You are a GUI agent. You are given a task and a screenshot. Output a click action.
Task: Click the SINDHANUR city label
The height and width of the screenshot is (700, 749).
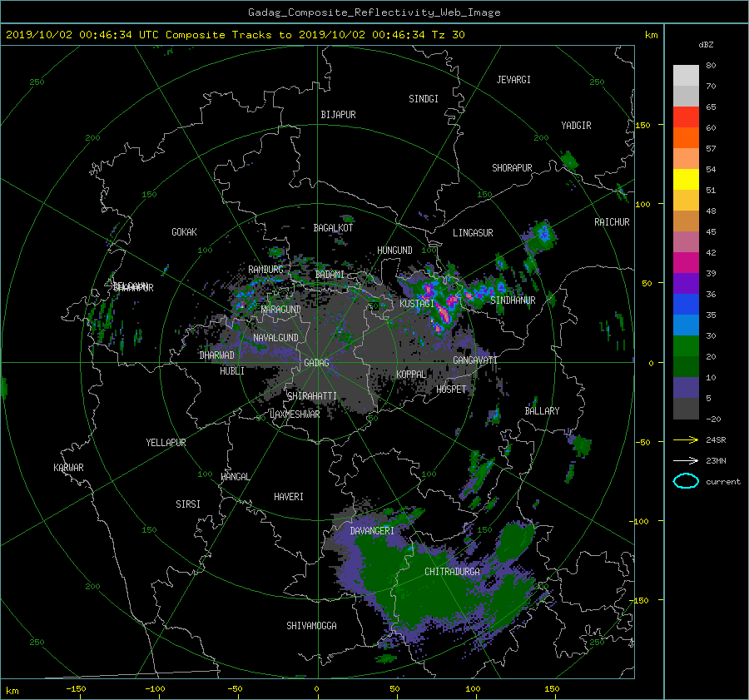coord(513,300)
